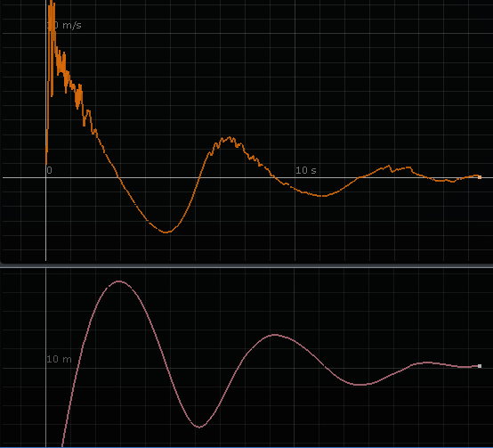
Task: Click the pink curve's small third peak
Action: [427, 362]
